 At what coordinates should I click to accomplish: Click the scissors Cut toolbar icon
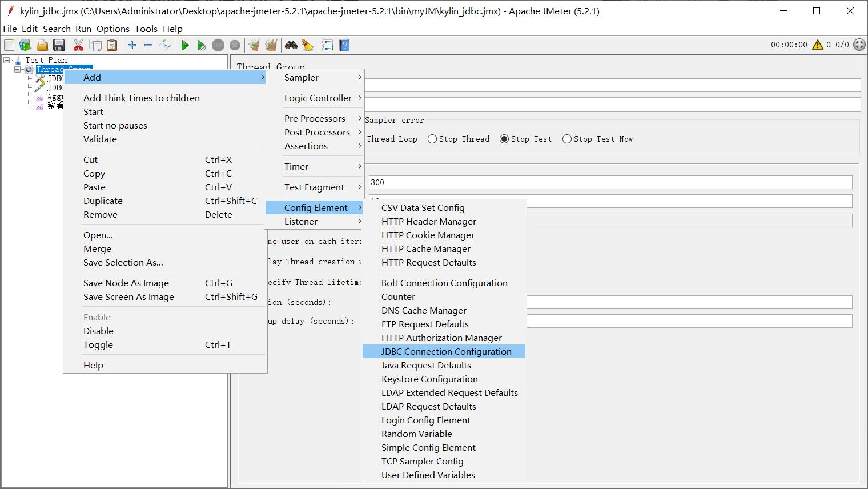click(x=79, y=45)
